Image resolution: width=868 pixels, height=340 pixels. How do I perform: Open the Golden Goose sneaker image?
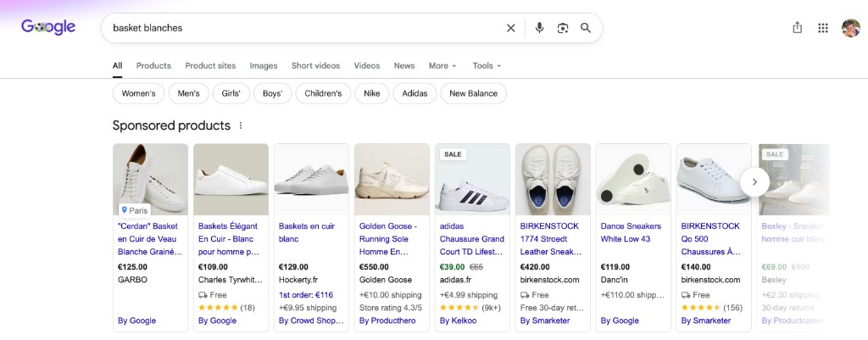point(392,180)
